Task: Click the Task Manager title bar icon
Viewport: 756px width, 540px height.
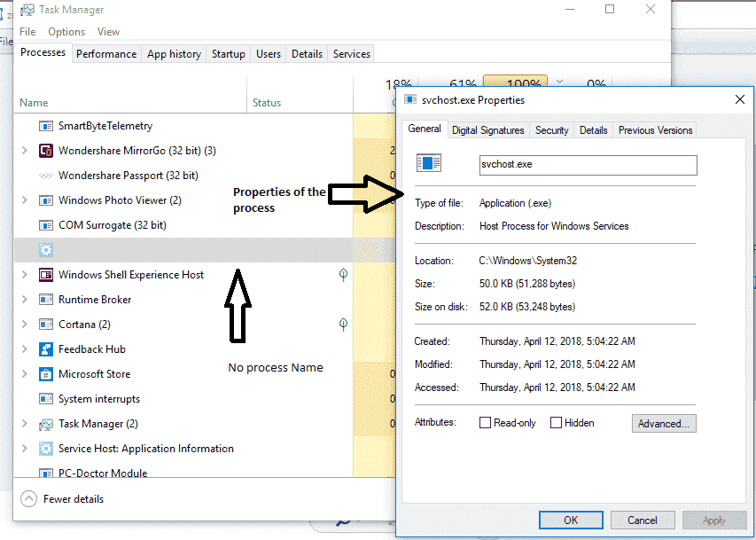Action: (27, 10)
